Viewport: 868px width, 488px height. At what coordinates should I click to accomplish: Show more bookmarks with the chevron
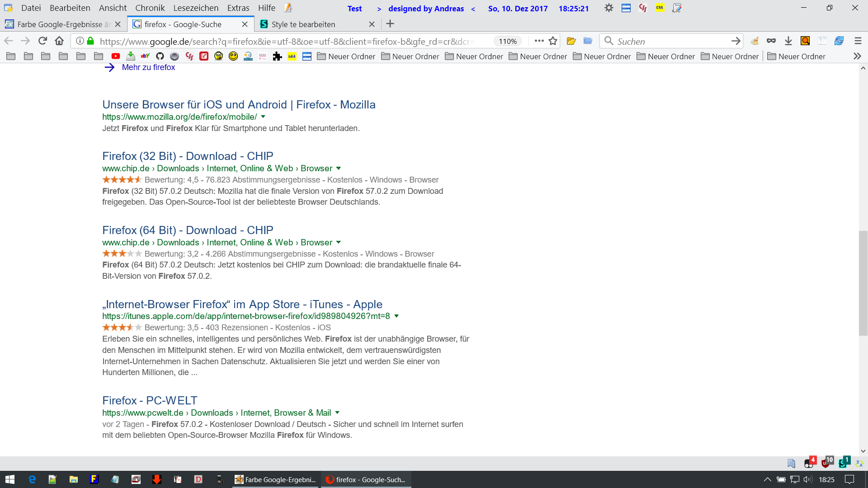click(x=857, y=56)
